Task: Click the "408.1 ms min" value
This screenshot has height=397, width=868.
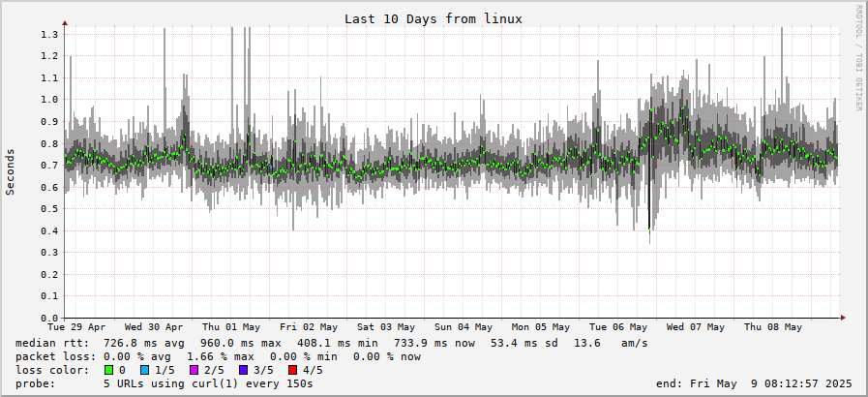Action: tap(337, 344)
